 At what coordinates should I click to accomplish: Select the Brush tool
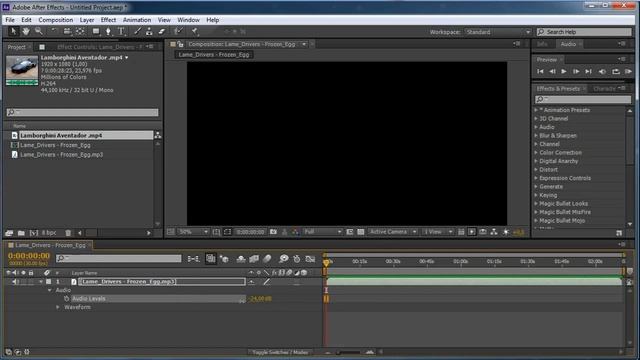pos(137,31)
